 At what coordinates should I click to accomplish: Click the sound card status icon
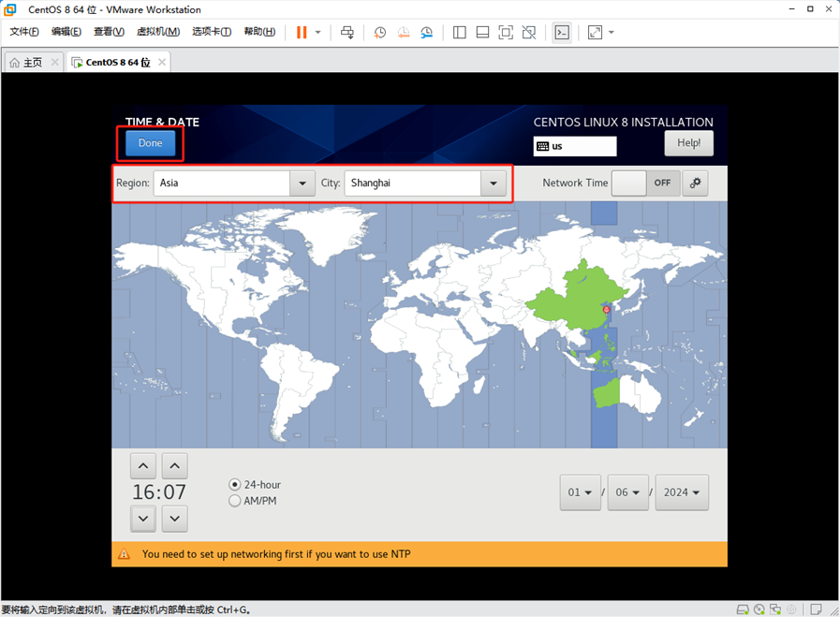tap(792, 610)
